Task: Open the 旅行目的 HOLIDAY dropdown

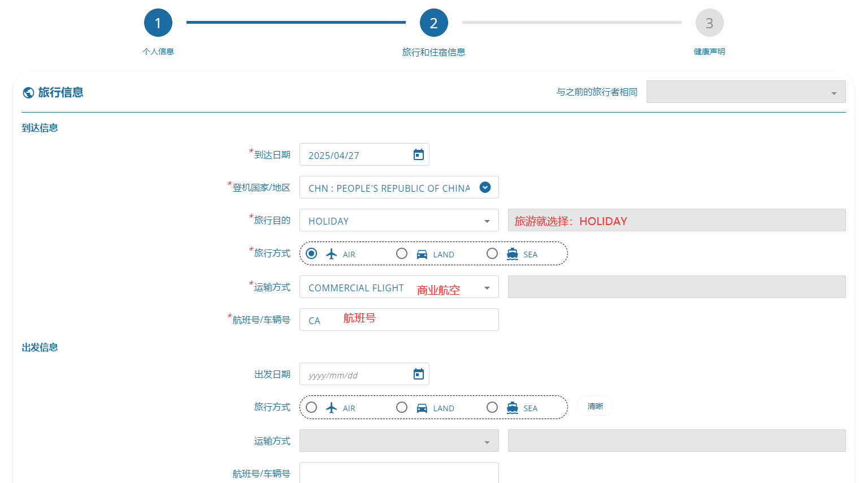Action: pyautogui.click(x=487, y=220)
